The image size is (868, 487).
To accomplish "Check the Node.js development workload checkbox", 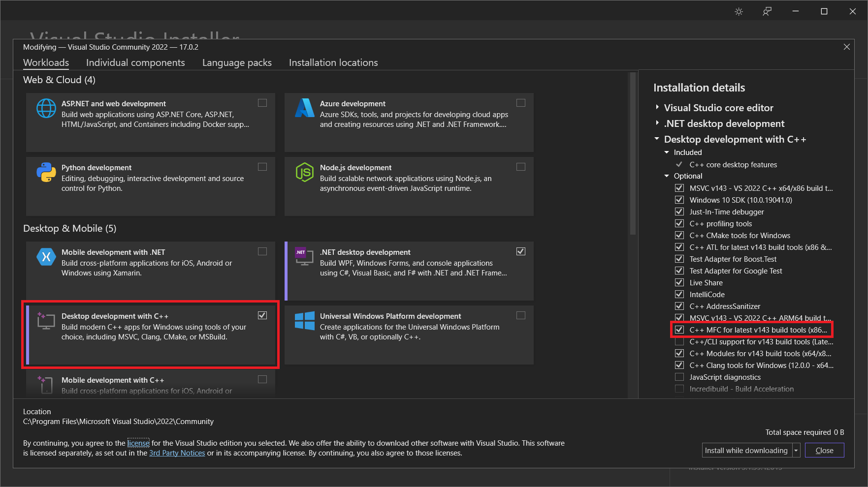I will tap(521, 167).
